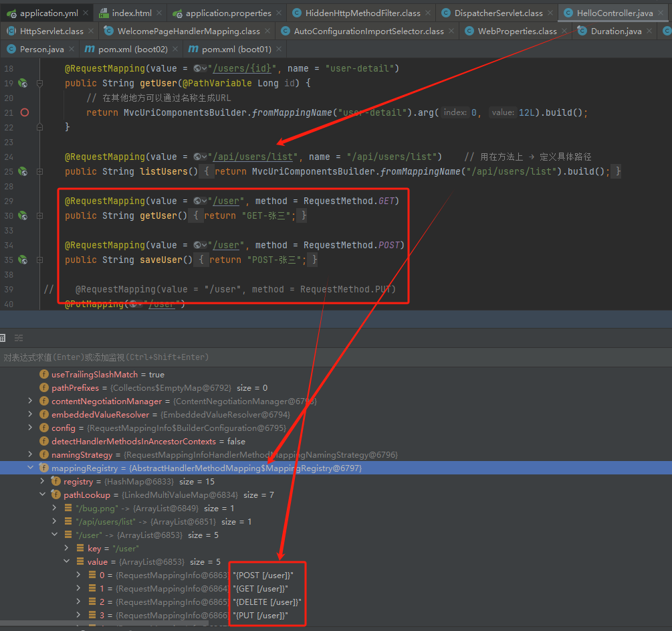672x631 pixels.
Task: Expand the "/bug.png" entry
Action: [x=54, y=508]
